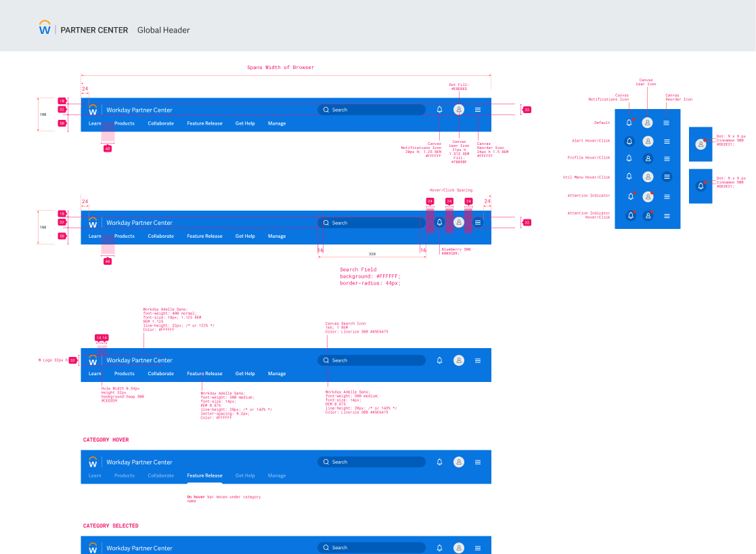Click the search magnifier annotated Canvas Search Icon

tap(326, 360)
